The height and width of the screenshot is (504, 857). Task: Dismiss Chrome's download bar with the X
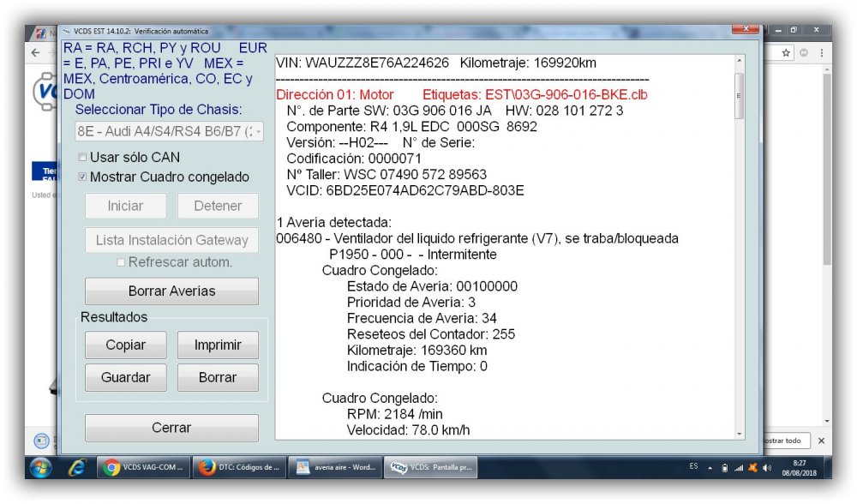tap(821, 441)
